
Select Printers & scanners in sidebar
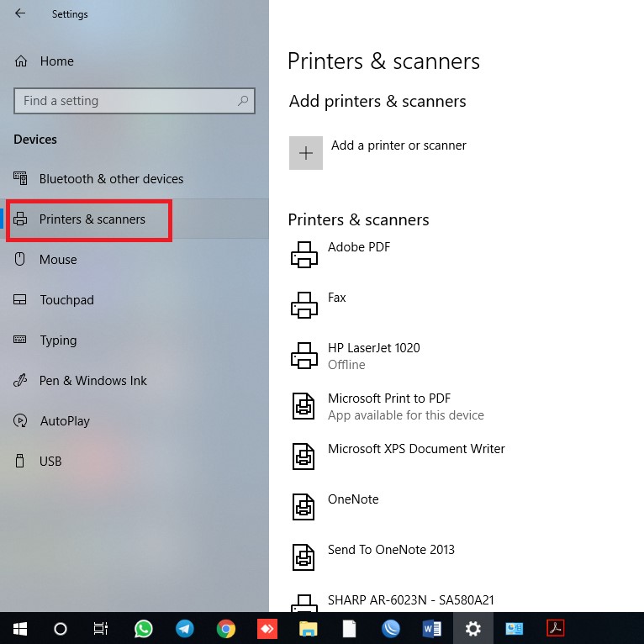click(x=92, y=219)
